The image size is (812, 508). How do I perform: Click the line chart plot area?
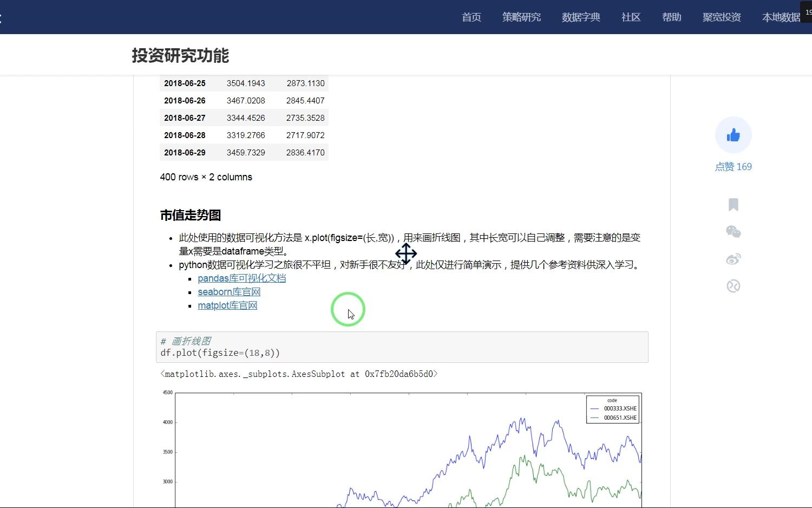408,450
